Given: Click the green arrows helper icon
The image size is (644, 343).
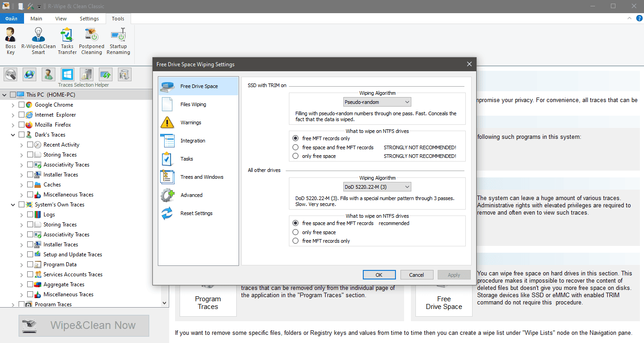Looking at the screenshot, I should coord(106,74).
